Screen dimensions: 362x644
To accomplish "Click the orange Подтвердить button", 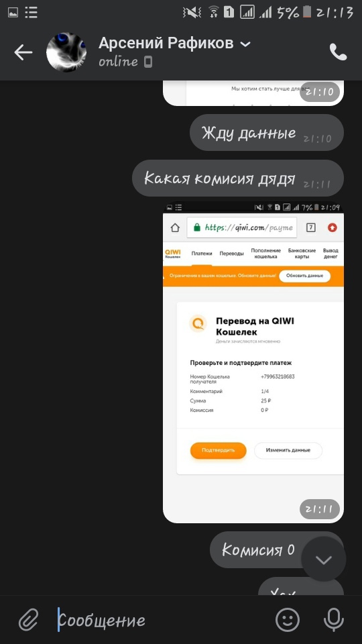I will click(219, 450).
